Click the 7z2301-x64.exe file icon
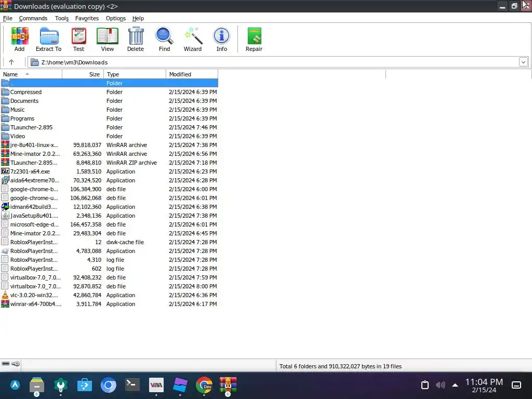The height and width of the screenshot is (399, 532). pyautogui.click(x=5, y=171)
